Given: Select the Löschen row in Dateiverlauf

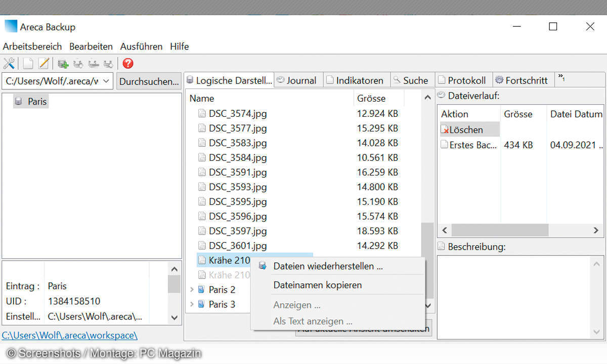Looking at the screenshot, I should point(469,129).
